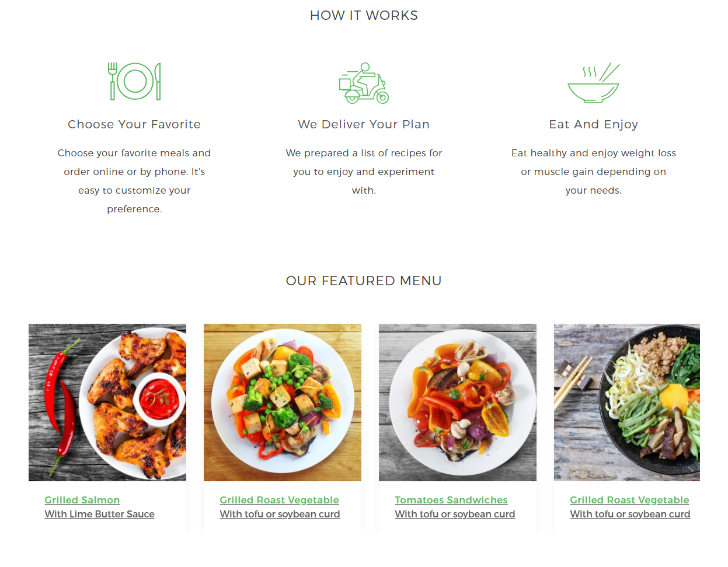Click the Eat And Enjoy heading
The width and height of the screenshot is (728, 567).
[594, 124]
